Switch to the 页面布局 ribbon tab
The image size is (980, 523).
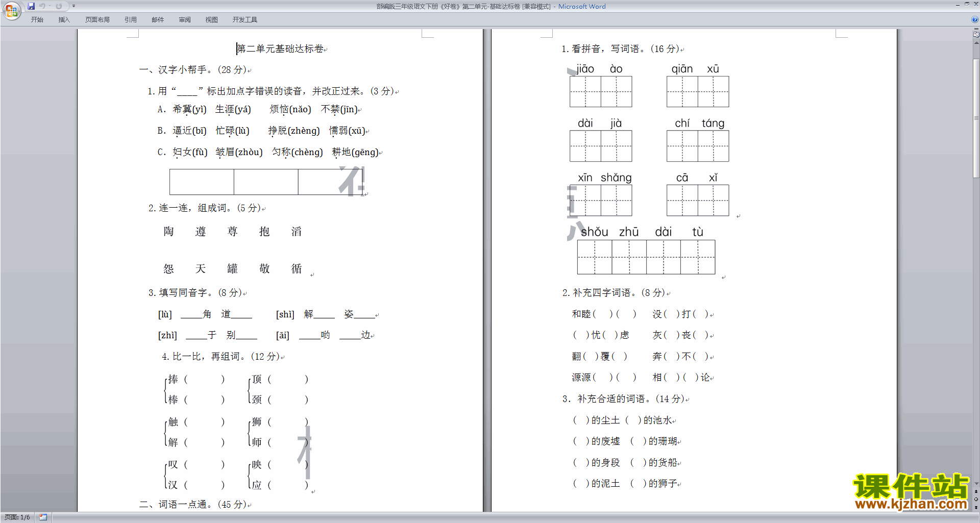pyautogui.click(x=97, y=20)
